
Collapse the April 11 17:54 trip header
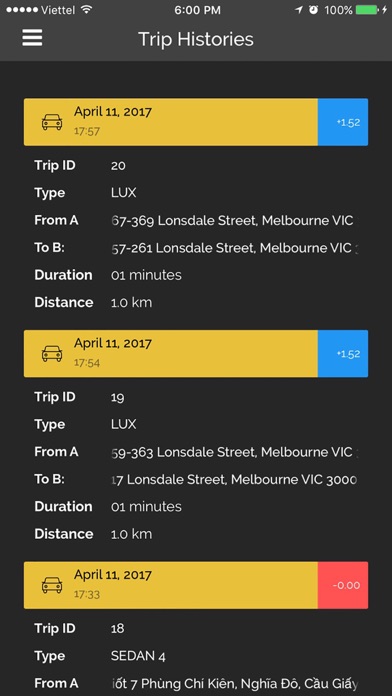point(171,354)
